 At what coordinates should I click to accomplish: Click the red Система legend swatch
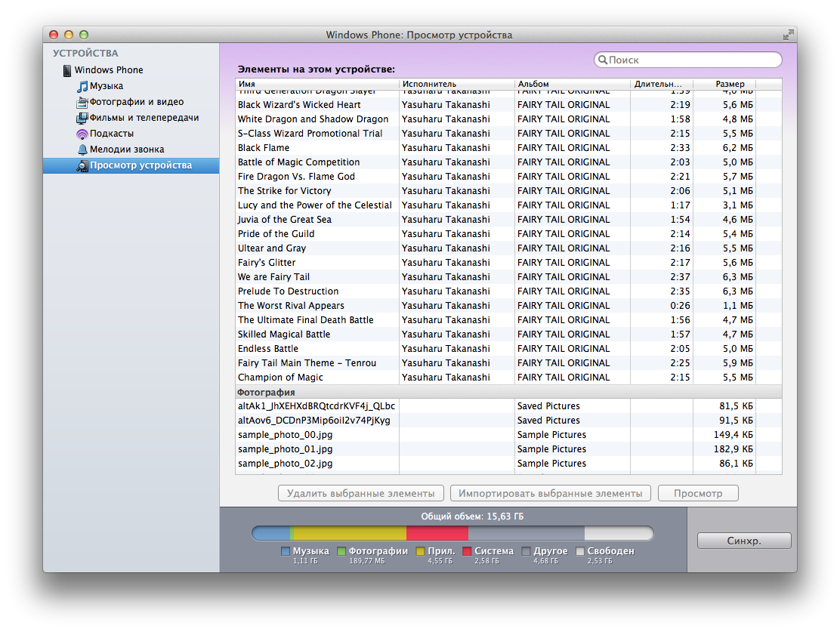467,551
